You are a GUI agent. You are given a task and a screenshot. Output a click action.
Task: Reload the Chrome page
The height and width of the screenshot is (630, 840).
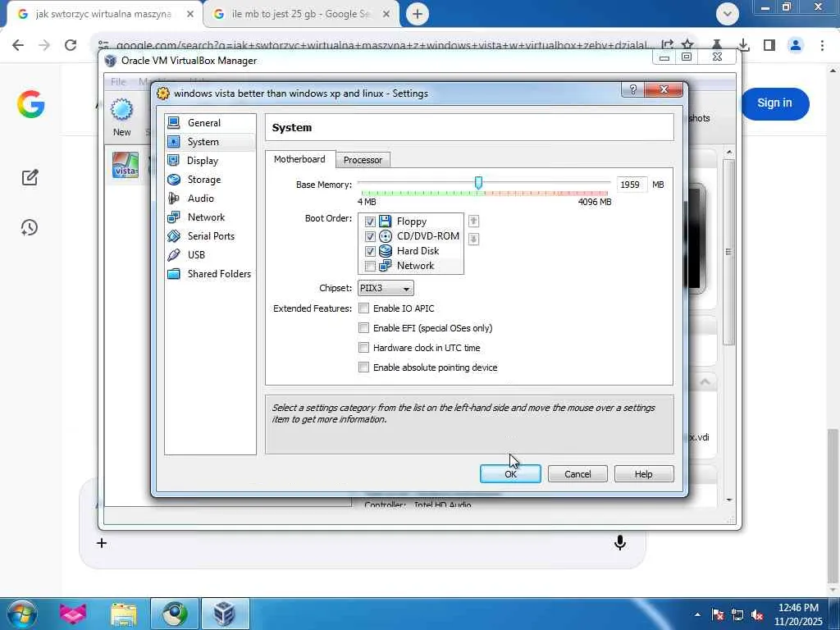tap(71, 45)
